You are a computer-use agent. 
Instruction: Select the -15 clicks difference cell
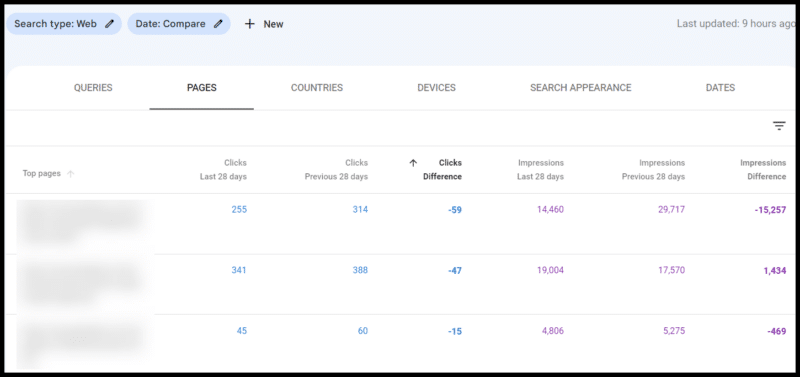click(x=455, y=332)
